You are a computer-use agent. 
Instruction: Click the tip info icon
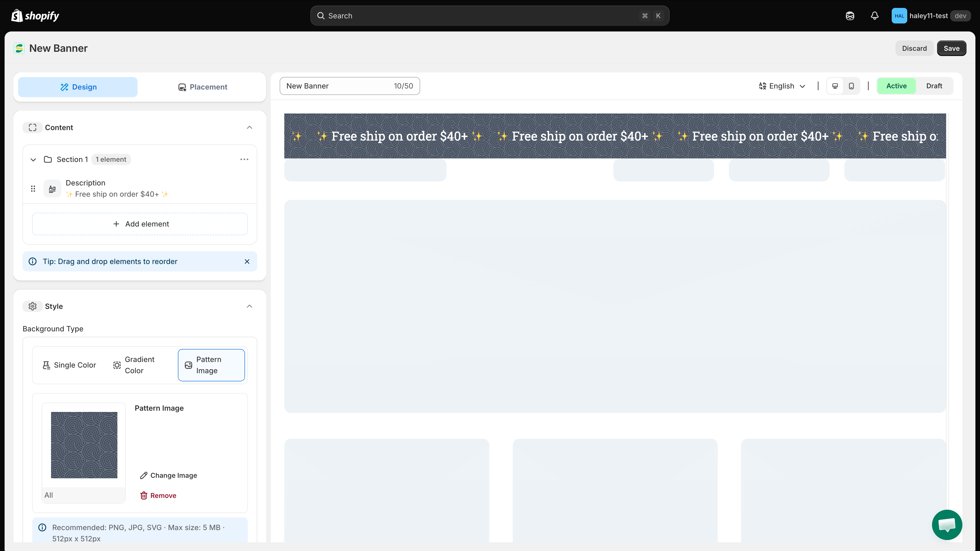click(x=33, y=261)
